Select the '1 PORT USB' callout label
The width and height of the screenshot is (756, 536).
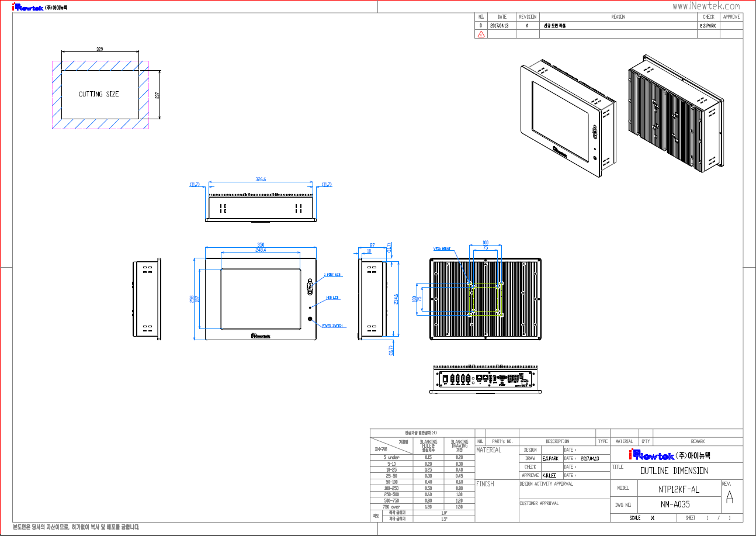tap(332, 275)
